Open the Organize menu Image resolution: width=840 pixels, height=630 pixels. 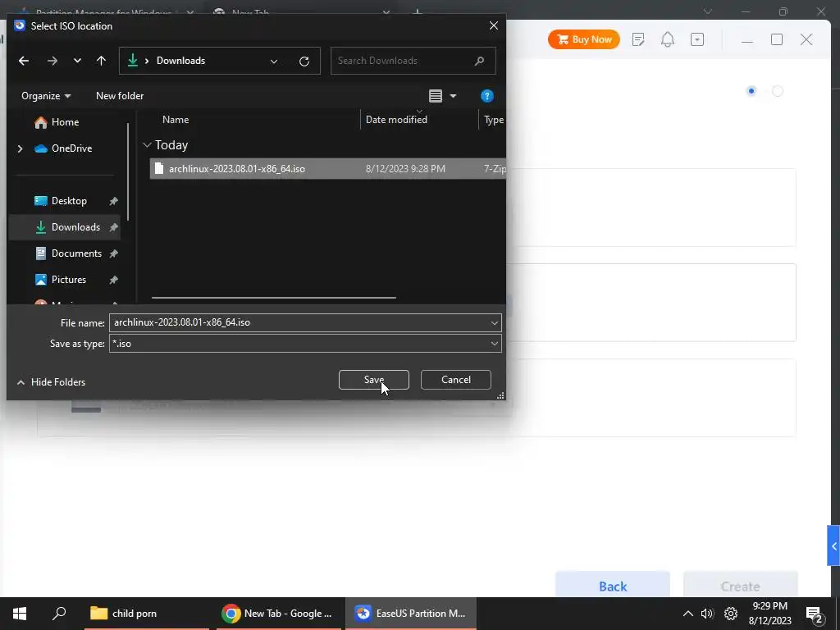tap(46, 96)
